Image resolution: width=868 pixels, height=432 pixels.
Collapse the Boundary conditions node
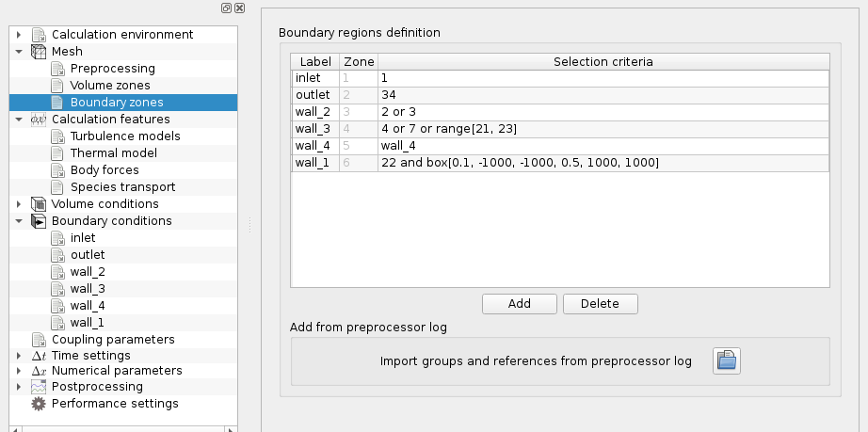[x=19, y=221]
